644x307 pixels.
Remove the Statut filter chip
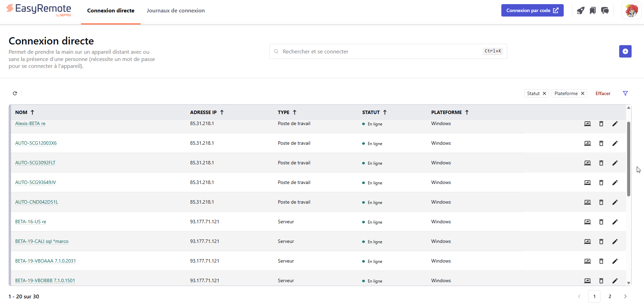tap(544, 93)
